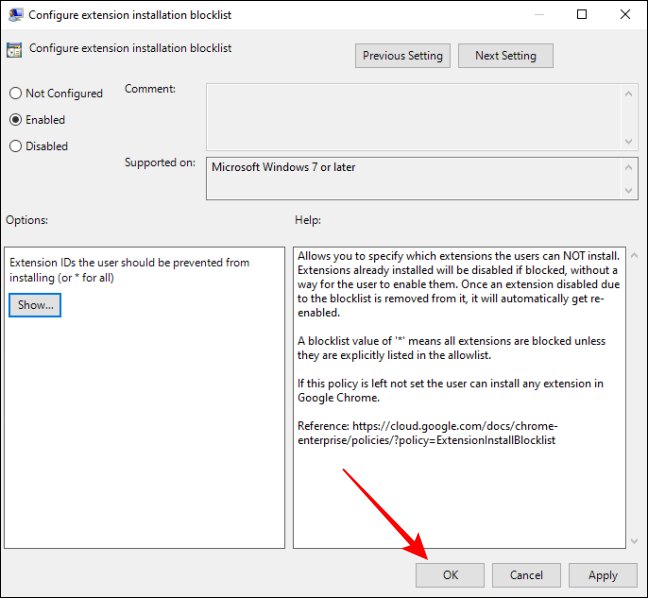Click the 'Comment:' label

tap(150, 89)
